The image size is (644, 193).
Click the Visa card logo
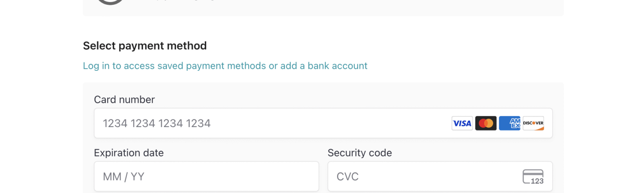pyautogui.click(x=462, y=123)
